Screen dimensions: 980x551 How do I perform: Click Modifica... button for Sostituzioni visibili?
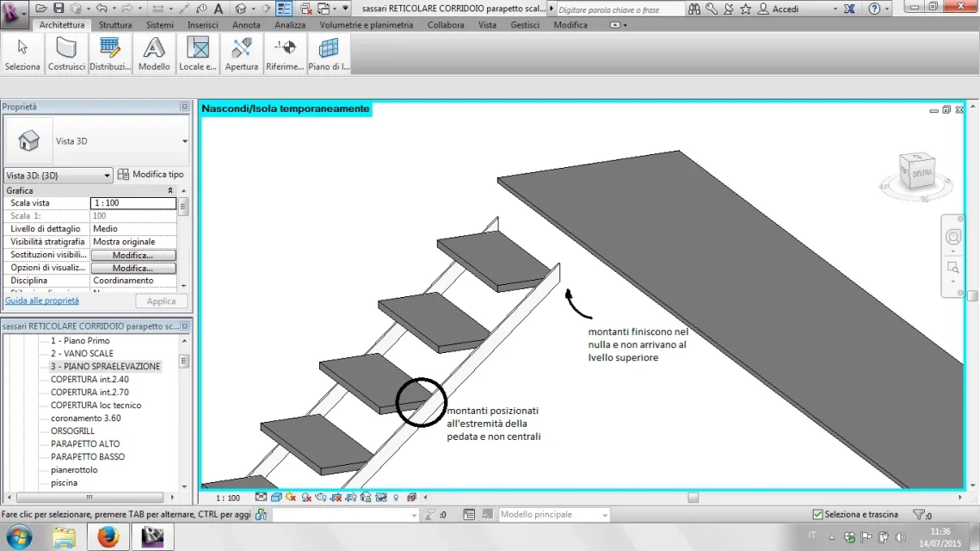point(133,255)
